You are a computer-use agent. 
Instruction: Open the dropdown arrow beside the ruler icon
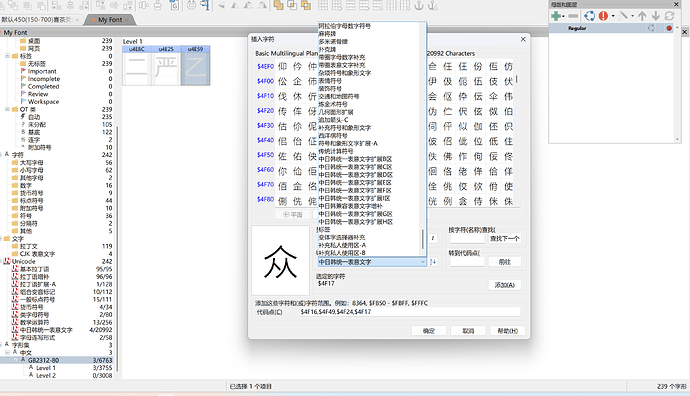click(632, 16)
